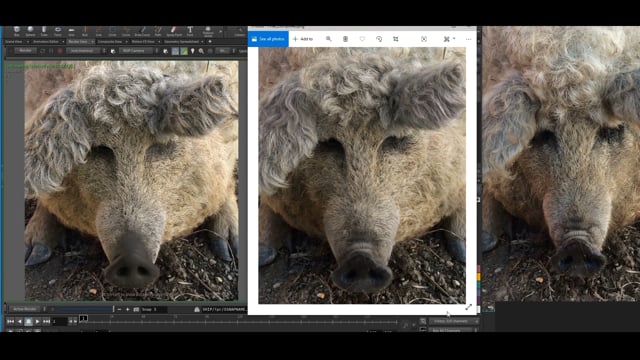Select the Circle shelf tool
The image size is (640, 360).
[x=112, y=31]
